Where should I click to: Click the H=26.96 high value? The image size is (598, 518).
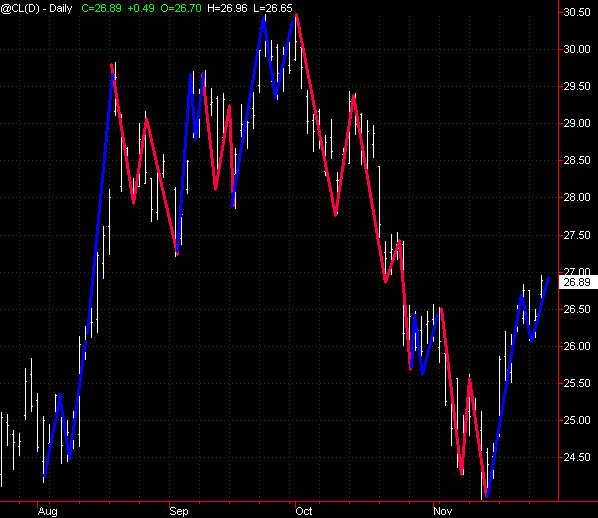(227, 8)
